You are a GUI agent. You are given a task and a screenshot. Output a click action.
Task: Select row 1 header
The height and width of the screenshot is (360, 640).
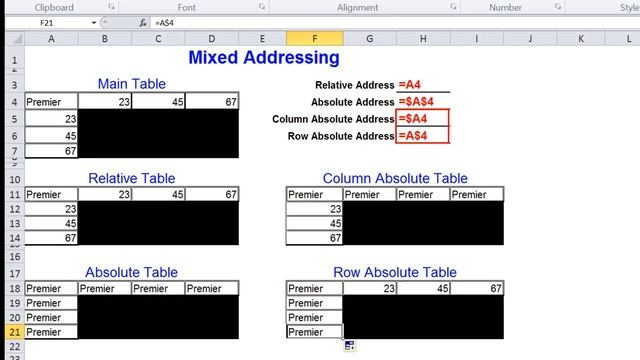pos(15,57)
